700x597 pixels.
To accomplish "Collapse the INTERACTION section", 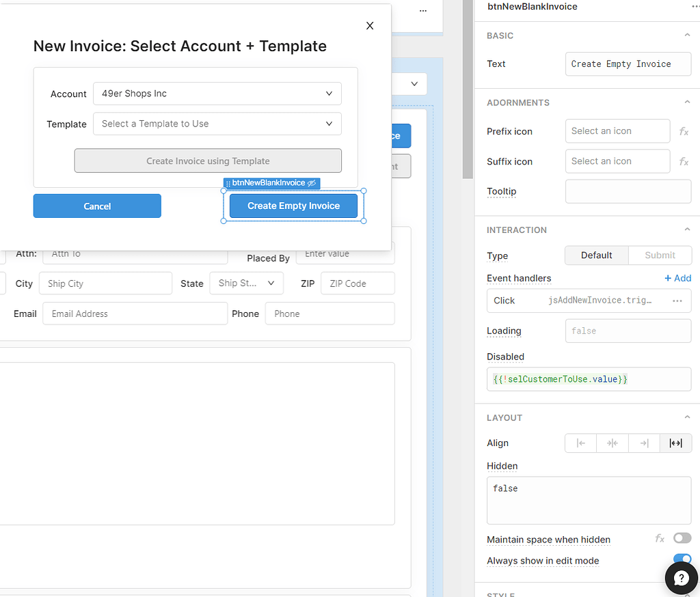I will [x=688, y=230].
